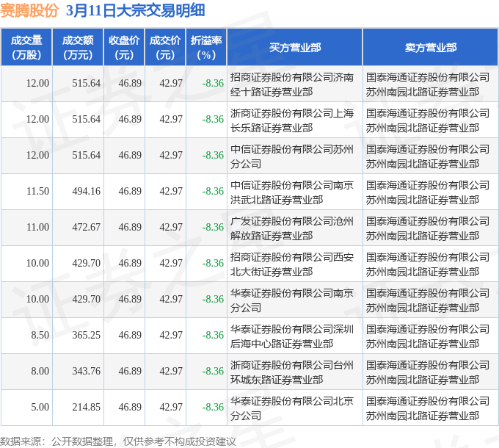Select the 买方营业部 column header

295,47
